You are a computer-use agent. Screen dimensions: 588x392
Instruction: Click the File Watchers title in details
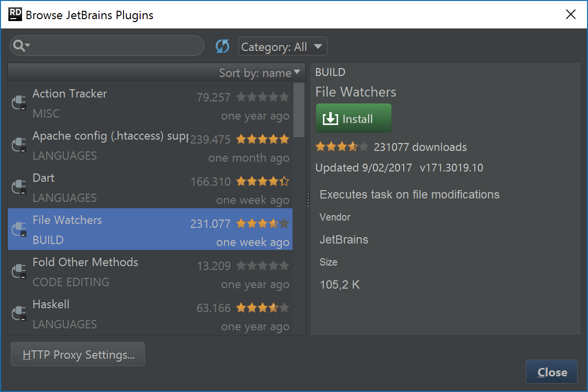pos(356,92)
